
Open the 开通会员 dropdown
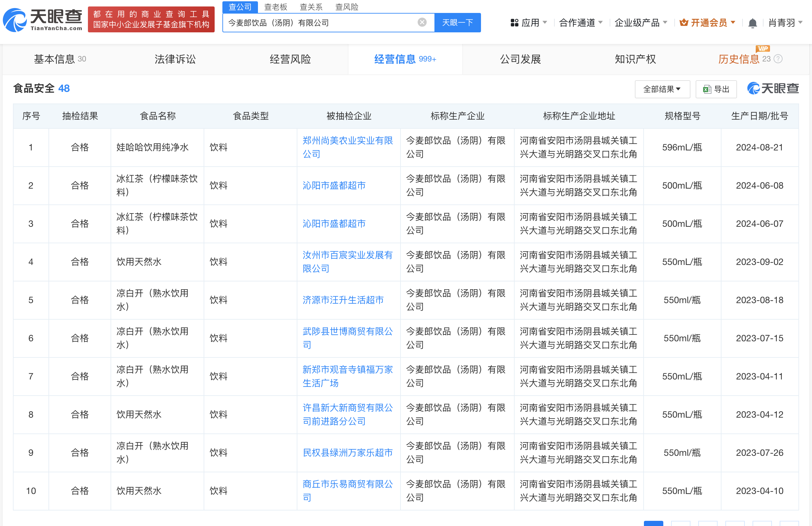tap(733, 23)
